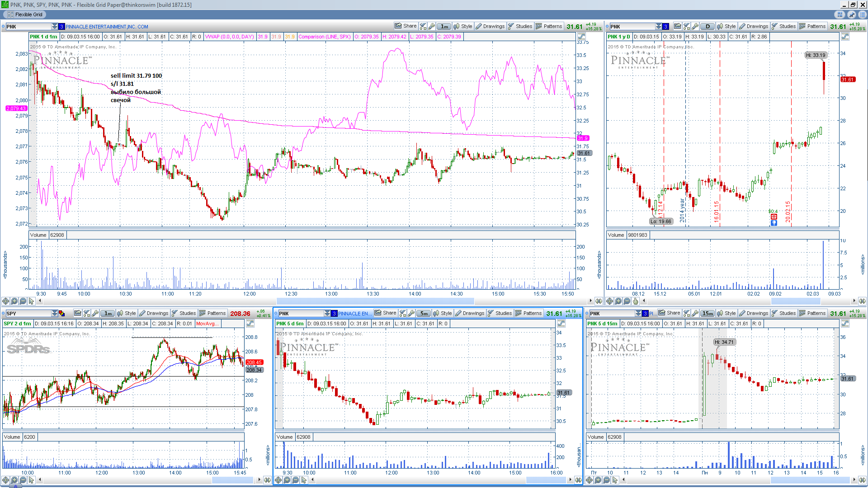Open Studies menu in SPY chart

(x=184, y=313)
